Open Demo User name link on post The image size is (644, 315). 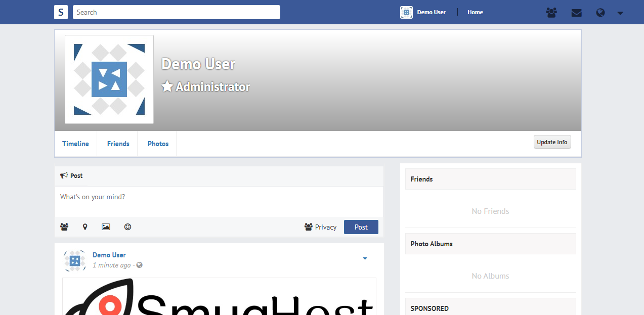pyautogui.click(x=109, y=255)
